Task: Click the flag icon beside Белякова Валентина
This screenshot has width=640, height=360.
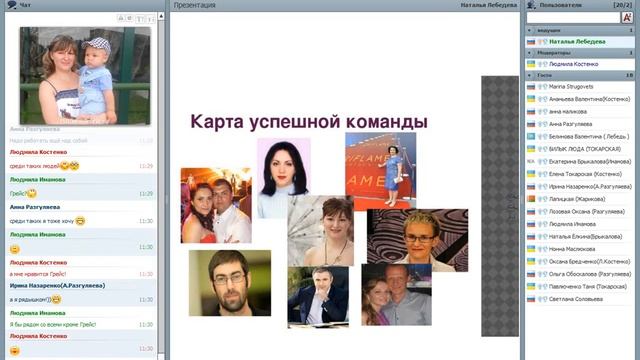Action: [531, 136]
